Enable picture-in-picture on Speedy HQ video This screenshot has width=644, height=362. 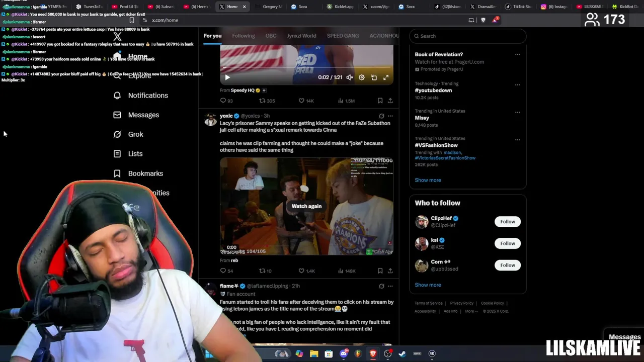click(374, 77)
